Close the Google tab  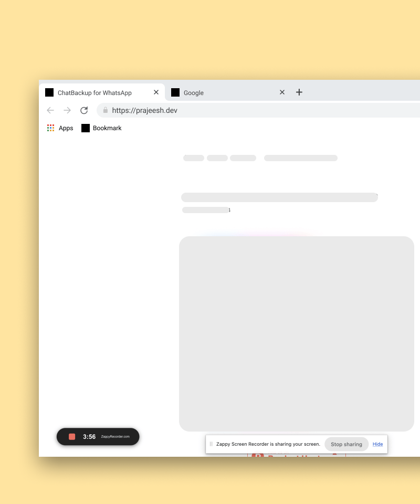[282, 92]
